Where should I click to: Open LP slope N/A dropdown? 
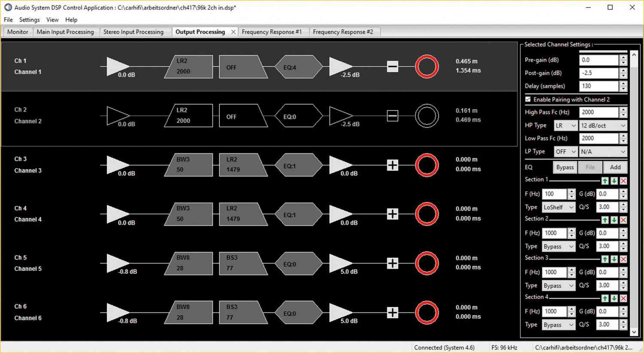pos(603,151)
